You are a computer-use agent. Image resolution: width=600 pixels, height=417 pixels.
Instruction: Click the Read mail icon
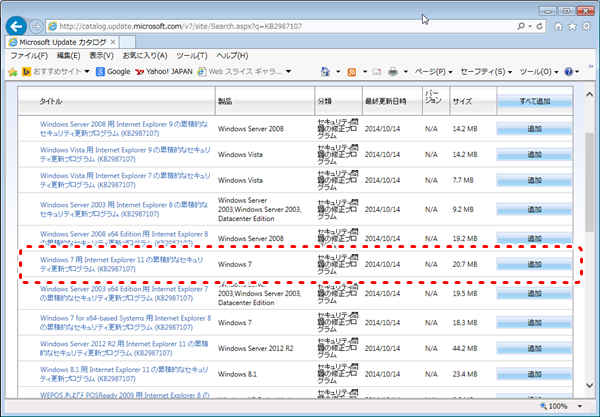[x=377, y=72]
